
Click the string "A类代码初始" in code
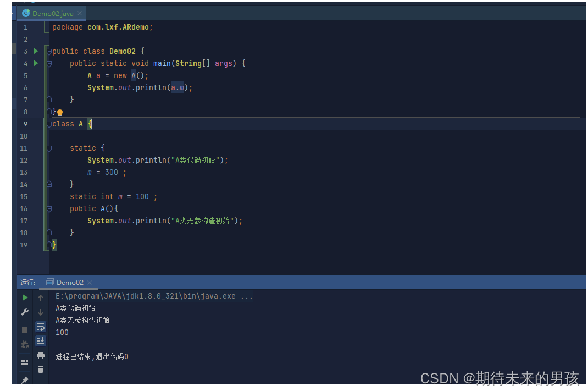coord(195,160)
